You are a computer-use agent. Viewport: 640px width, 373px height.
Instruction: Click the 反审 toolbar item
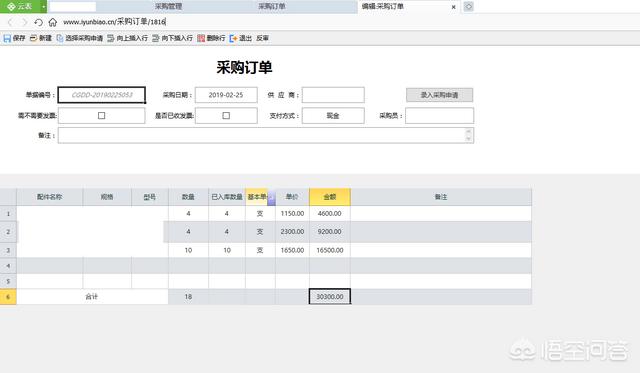coord(262,38)
